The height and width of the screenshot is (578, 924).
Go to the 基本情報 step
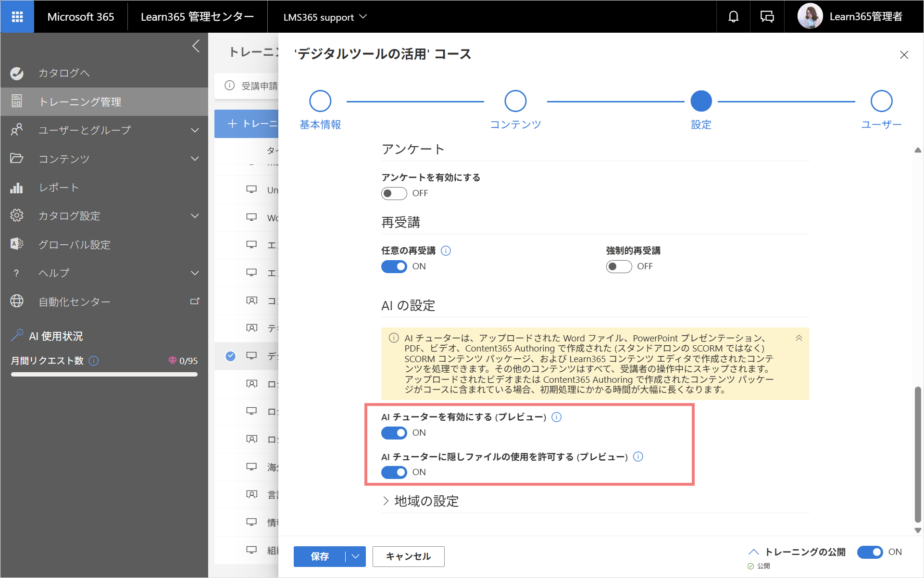[320, 101]
